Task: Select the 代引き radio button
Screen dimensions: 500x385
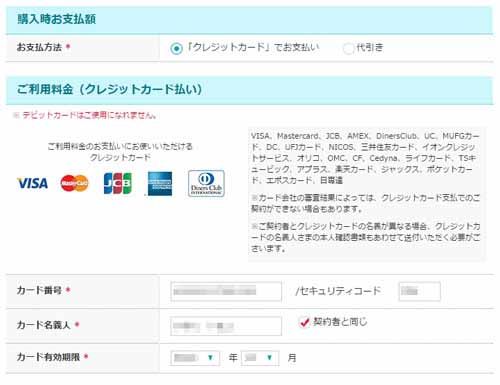Action: pos(348,49)
